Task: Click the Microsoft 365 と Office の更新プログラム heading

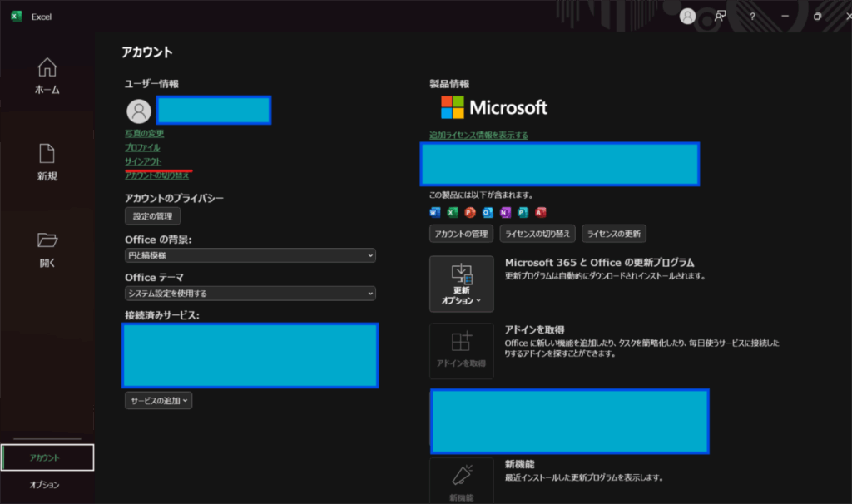Action: pyautogui.click(x=599, y=262)
